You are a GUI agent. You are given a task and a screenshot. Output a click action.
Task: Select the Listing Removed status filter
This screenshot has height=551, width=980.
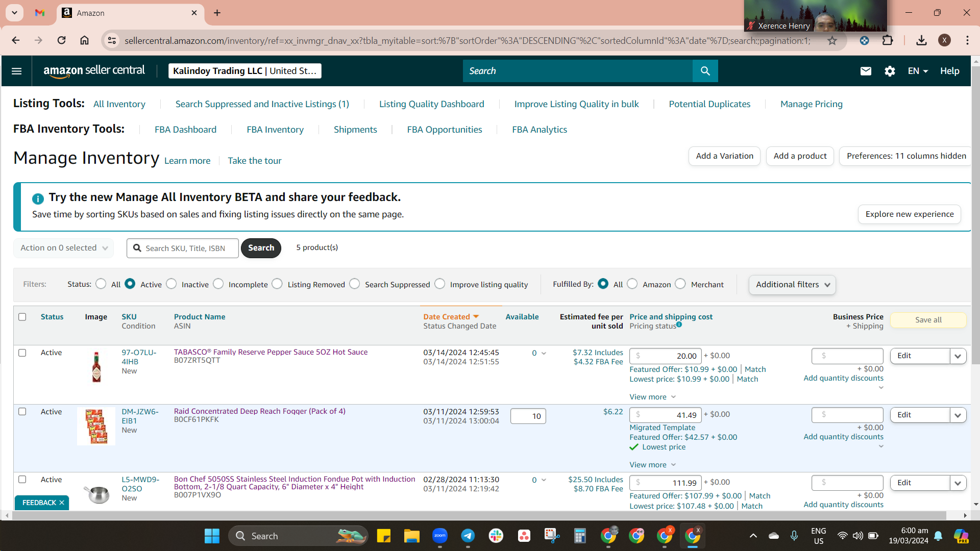click(x=277, y=284)
